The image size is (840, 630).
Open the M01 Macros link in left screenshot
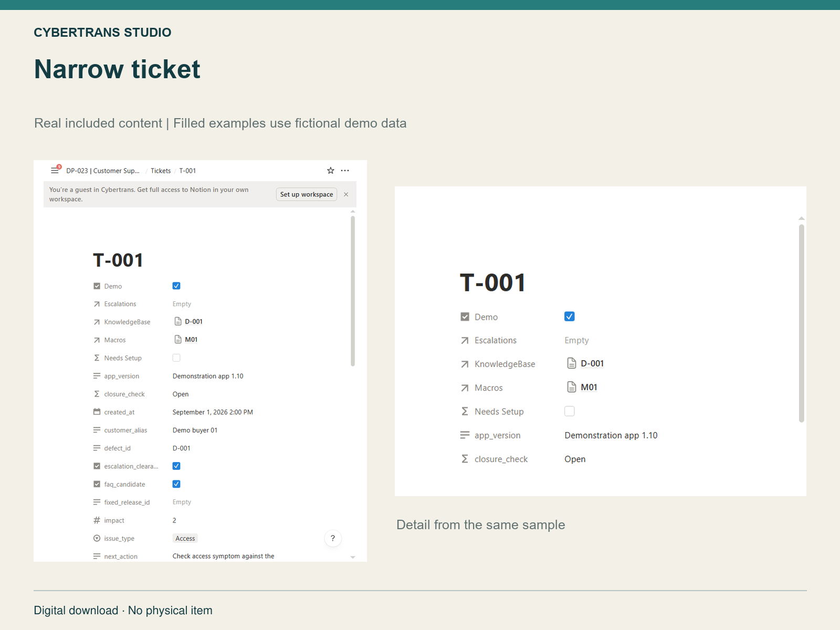click(x=191, y=340)
